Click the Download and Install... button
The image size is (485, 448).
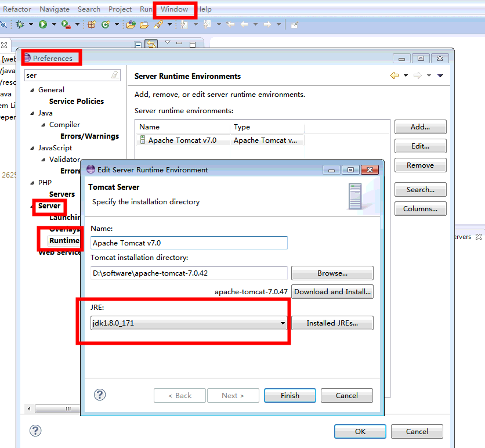coord(332,291)
